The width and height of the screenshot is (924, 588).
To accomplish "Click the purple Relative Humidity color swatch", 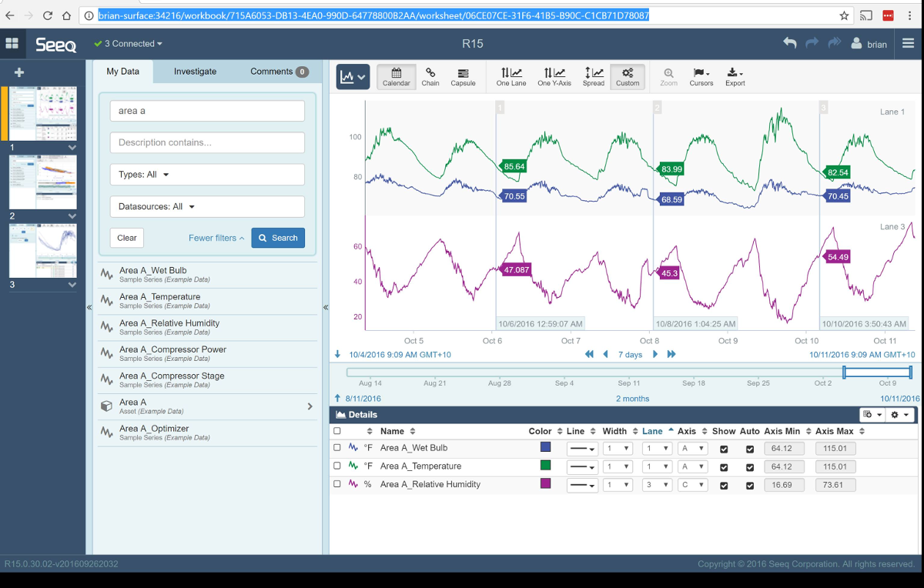I will (545, 484).
